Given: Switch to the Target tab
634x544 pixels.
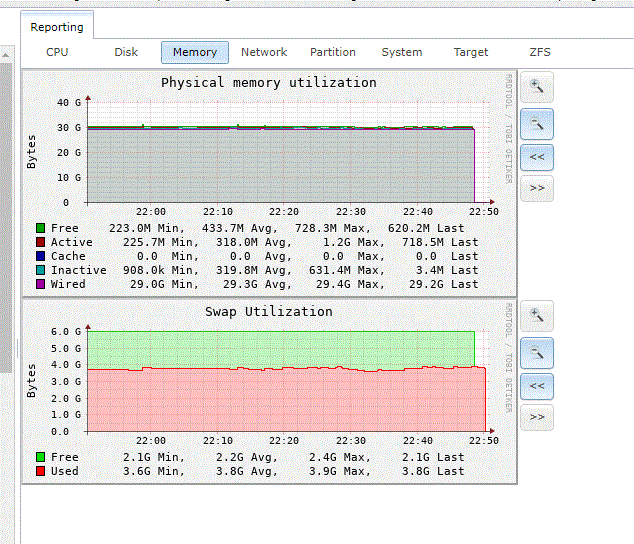Looking at the screenshot, I should (471, 52).
